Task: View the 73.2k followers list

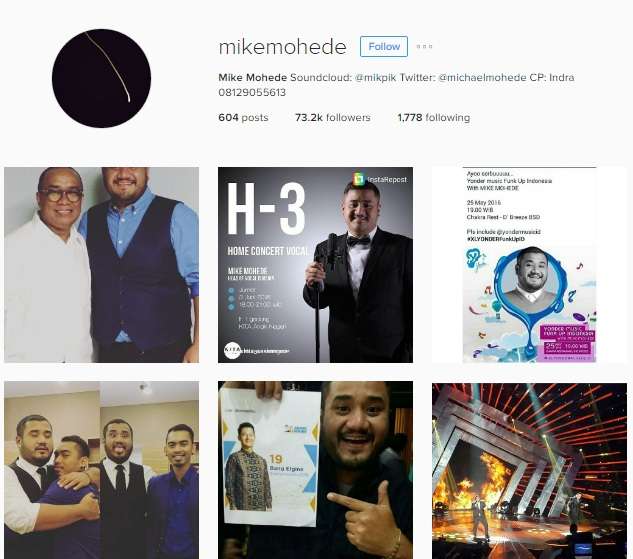Action: click(x=333, y=117)
